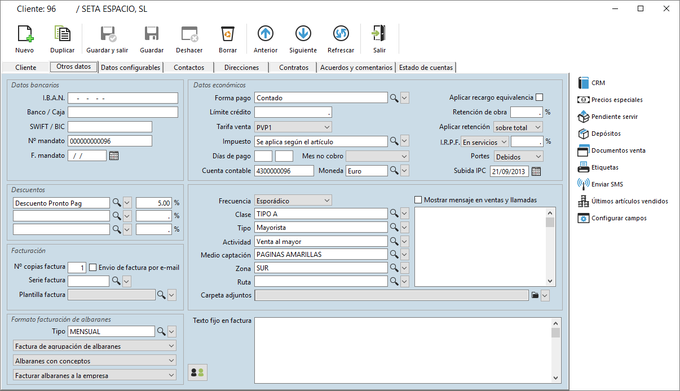Open Últimos artículos vendidos
680x391 pixels.
tap(623, 201)
